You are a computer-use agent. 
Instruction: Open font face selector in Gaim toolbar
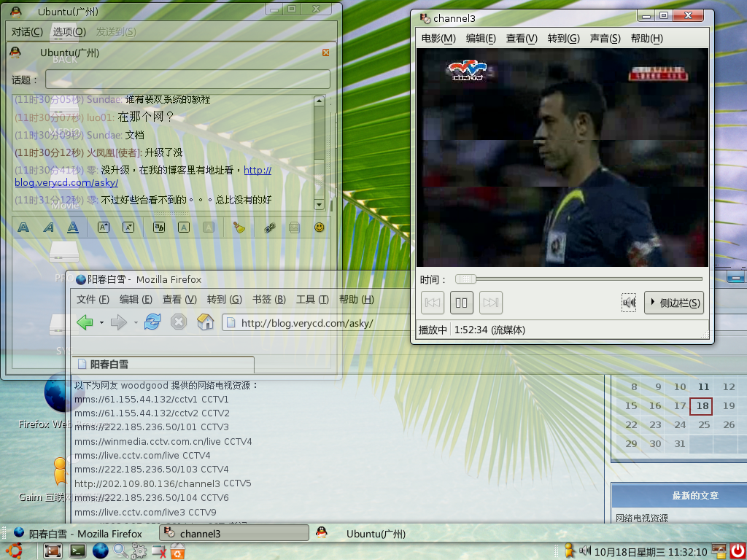coord(158,227)
